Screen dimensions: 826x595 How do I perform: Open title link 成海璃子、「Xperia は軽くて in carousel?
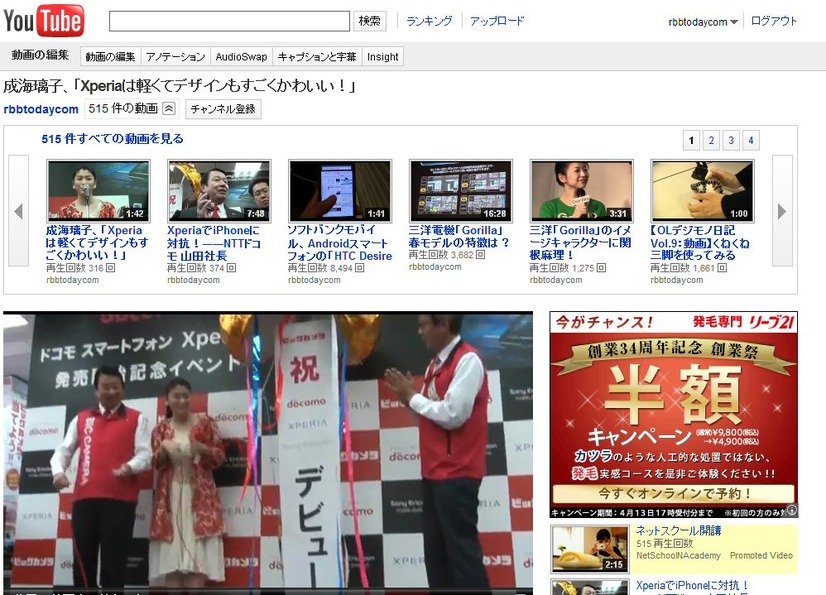coord(97,242)
